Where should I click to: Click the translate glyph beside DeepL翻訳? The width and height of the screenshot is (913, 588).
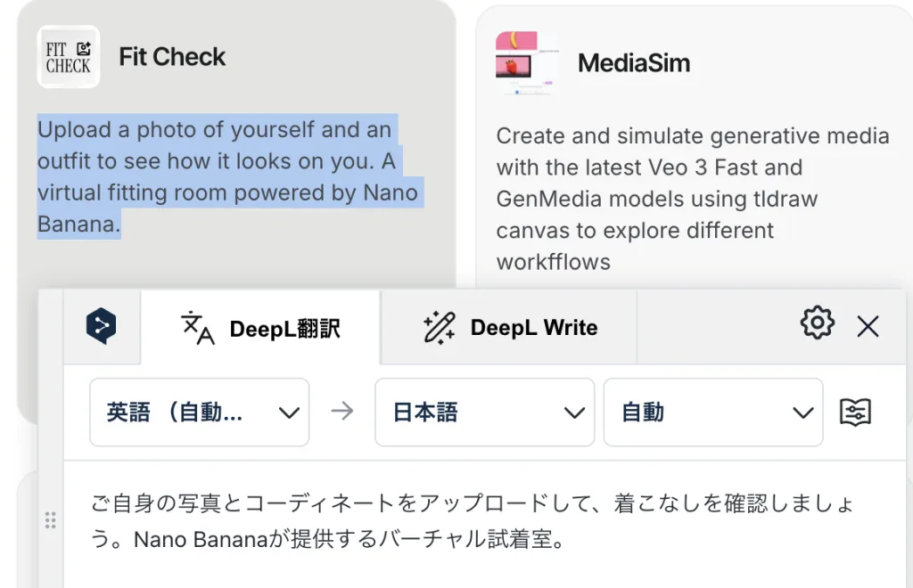tap(197, 328)
